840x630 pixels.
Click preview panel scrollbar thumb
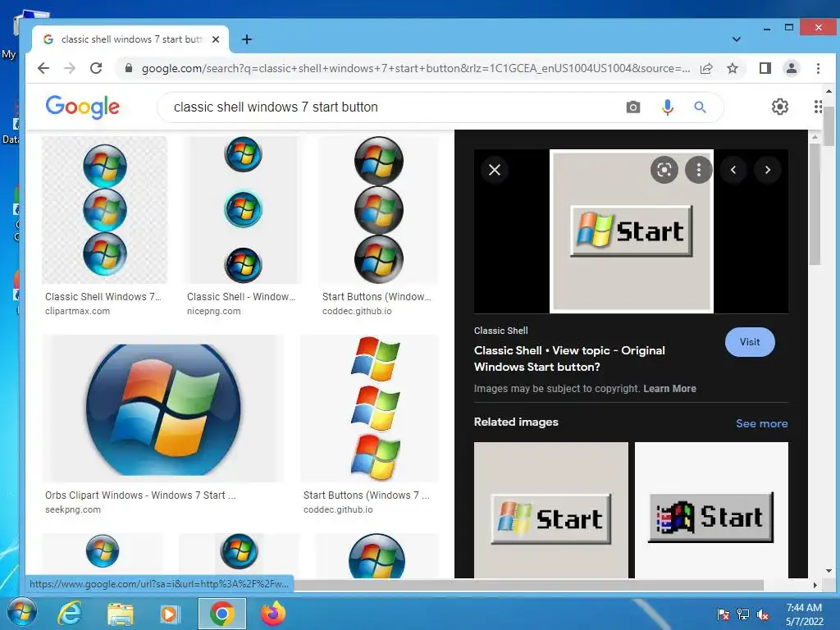pyautogui.click(x=815, y=204)
